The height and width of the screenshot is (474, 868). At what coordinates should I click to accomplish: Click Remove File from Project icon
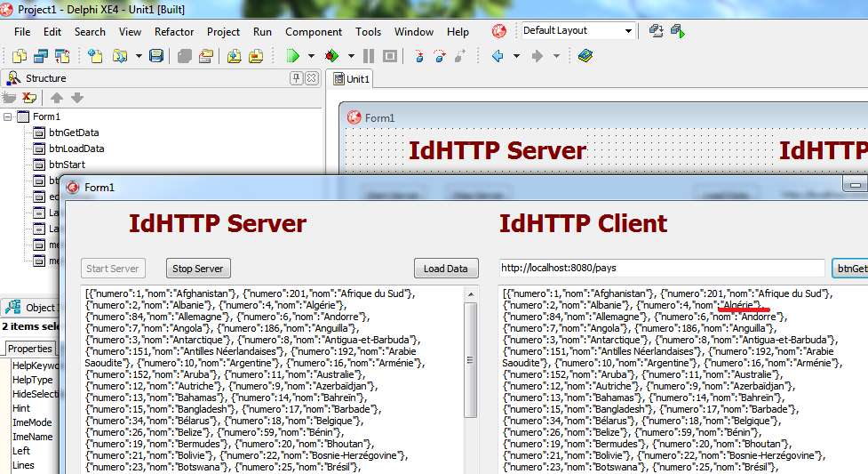click(256, 56)
